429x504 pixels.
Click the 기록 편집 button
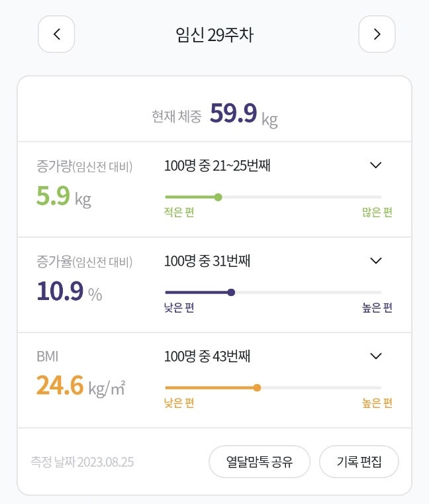(359, 462)
